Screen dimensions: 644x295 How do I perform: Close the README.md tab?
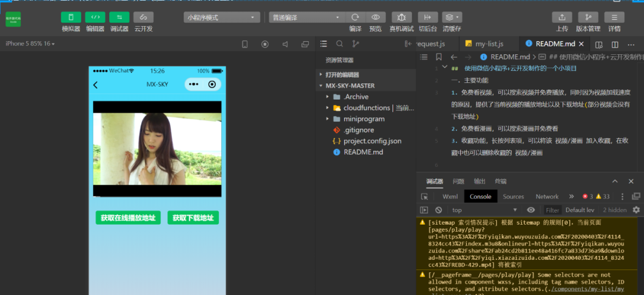[581, 44]
